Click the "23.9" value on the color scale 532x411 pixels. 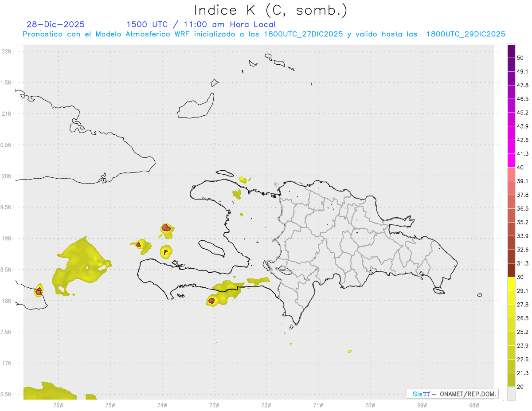523,346
